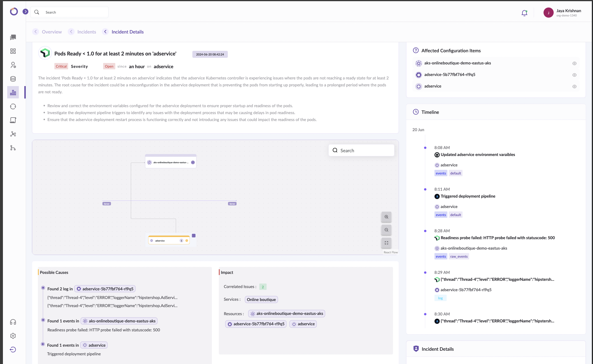
Task: Open the dashboard grid sidebar icon
Action: [x=13, y=51]
